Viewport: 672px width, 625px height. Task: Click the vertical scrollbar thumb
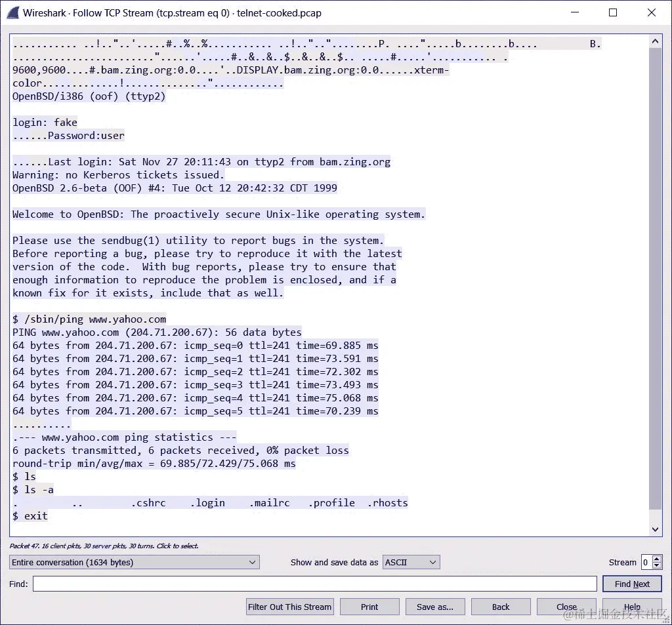[655, 279]
